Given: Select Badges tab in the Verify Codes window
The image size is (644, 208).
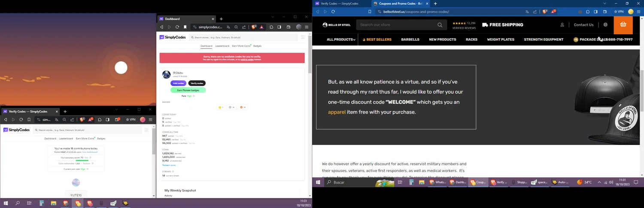Looking at the screenshot, I should (x=101, y=139).
